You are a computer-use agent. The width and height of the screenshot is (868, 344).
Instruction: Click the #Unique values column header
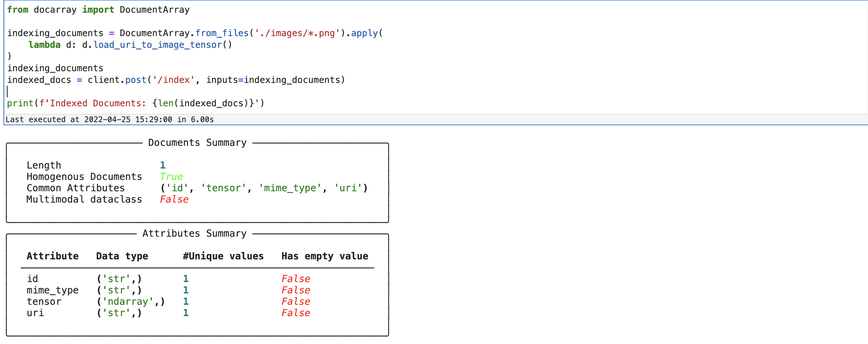tap(223, 256)
